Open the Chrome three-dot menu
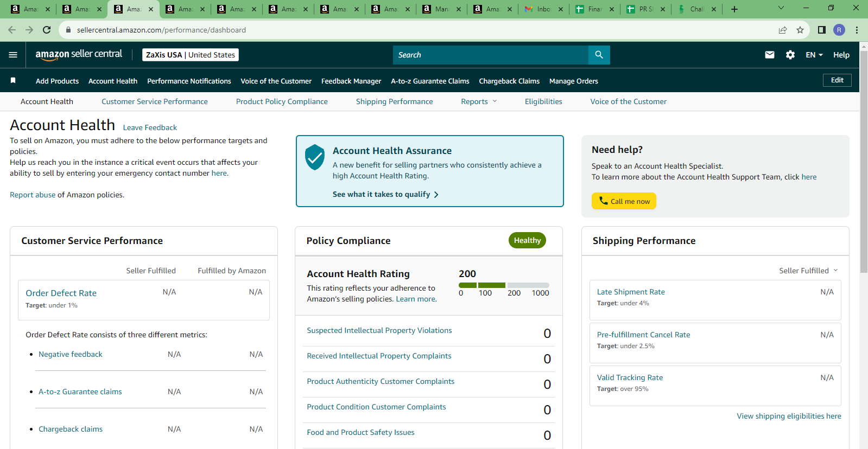The height and width of the screenshot is (449, 868). [857, 30]
